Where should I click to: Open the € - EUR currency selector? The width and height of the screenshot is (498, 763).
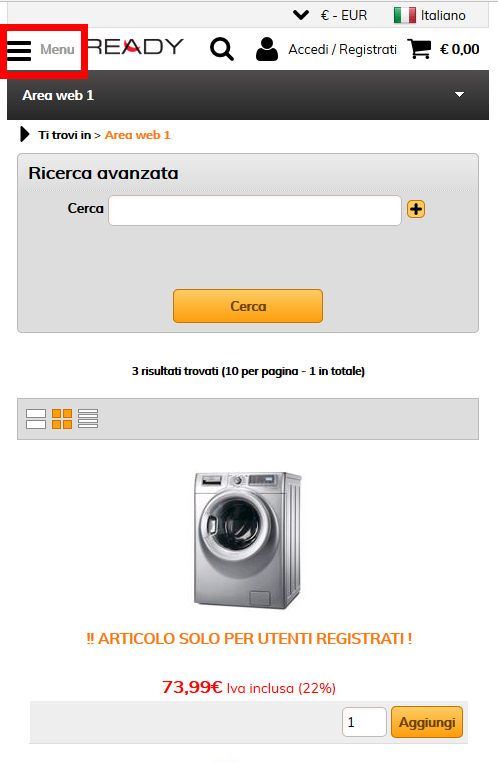(330, 16)
